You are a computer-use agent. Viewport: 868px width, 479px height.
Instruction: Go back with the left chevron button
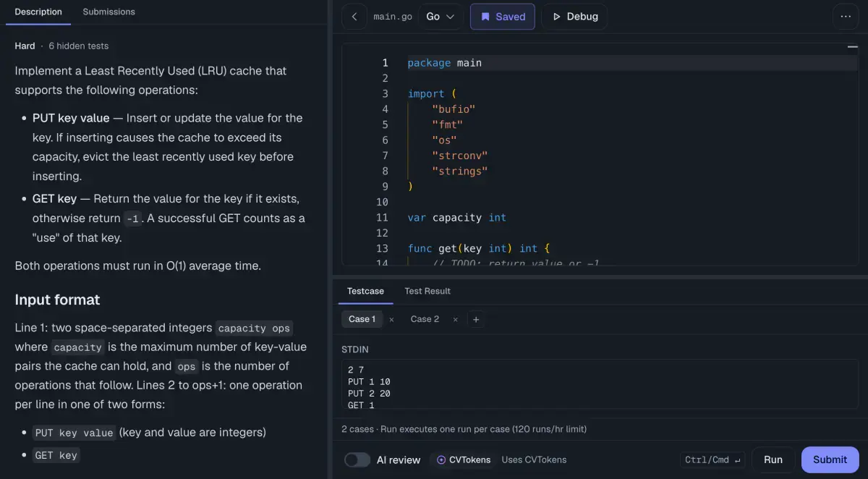[354, 17]
